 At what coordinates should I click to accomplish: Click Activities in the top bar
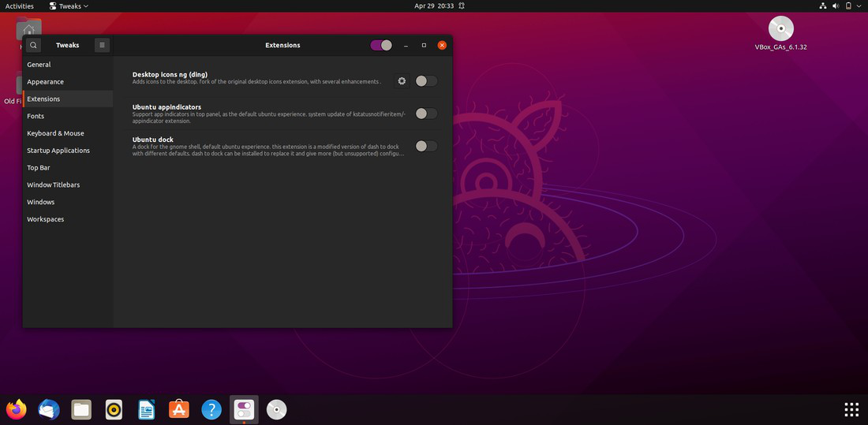pyautogui.click(x=20, y=6)
